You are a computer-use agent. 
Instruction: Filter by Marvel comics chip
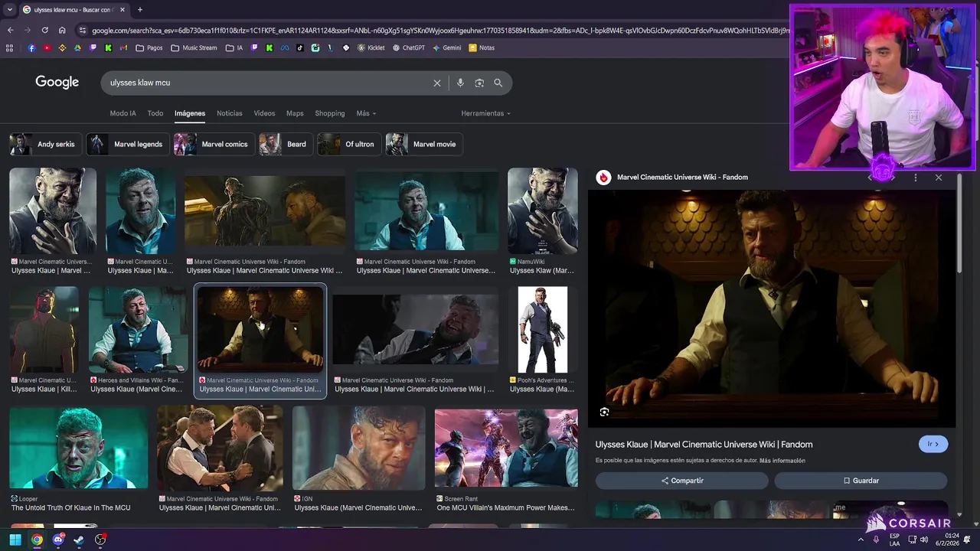214,144
